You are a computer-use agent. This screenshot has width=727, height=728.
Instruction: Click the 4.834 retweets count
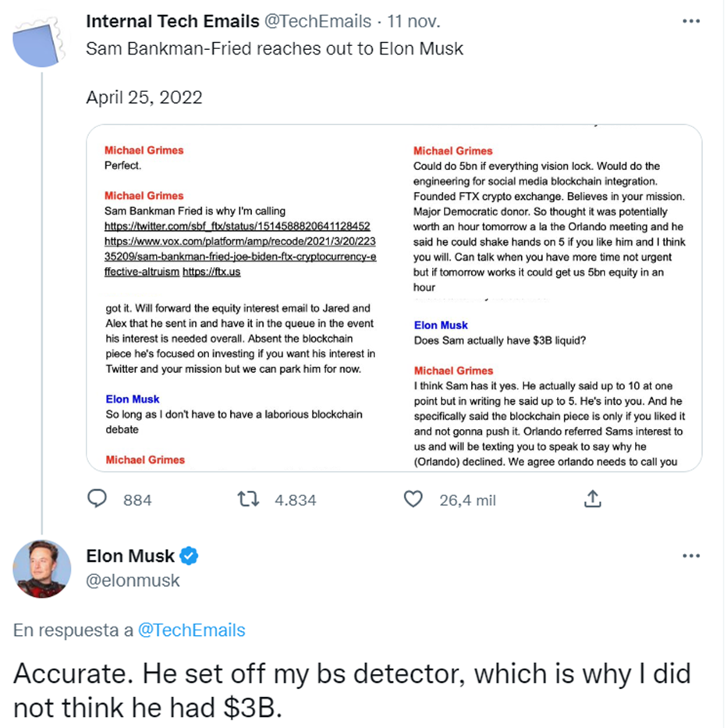295,500
